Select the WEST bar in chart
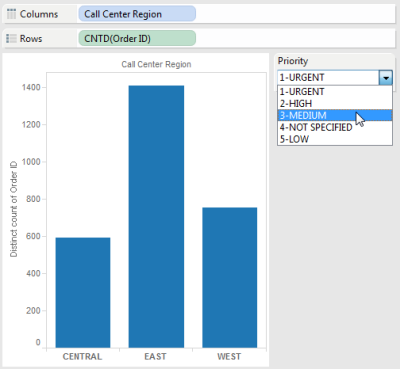This screenshot has height=369, width=400. point(230,278)
